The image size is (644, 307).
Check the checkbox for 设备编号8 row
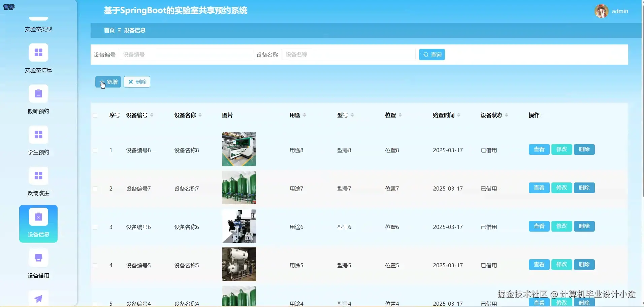click(95, 150)
